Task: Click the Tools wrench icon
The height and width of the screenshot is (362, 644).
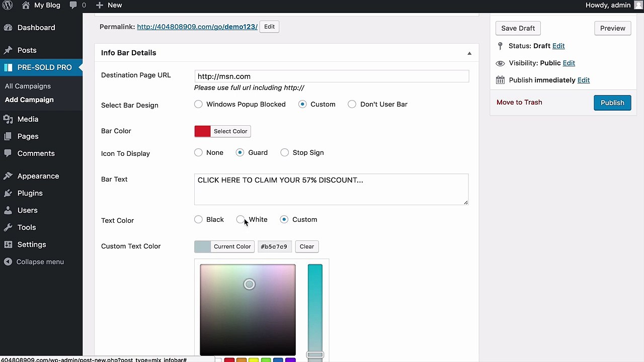Action: pyautogui.click(x=8, y=227)
